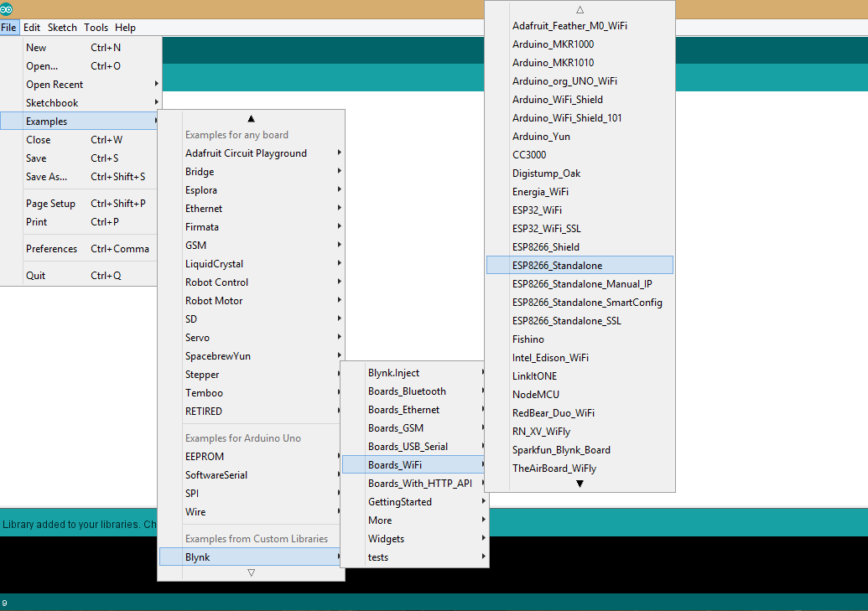
Task: Open SPI examples submenu
Action: coord(250,493)
